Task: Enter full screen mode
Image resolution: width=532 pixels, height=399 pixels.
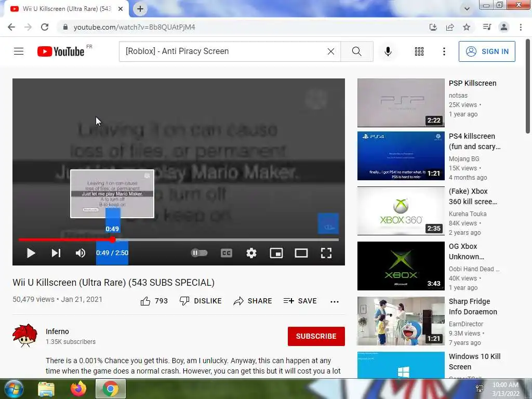Action: 326,253
